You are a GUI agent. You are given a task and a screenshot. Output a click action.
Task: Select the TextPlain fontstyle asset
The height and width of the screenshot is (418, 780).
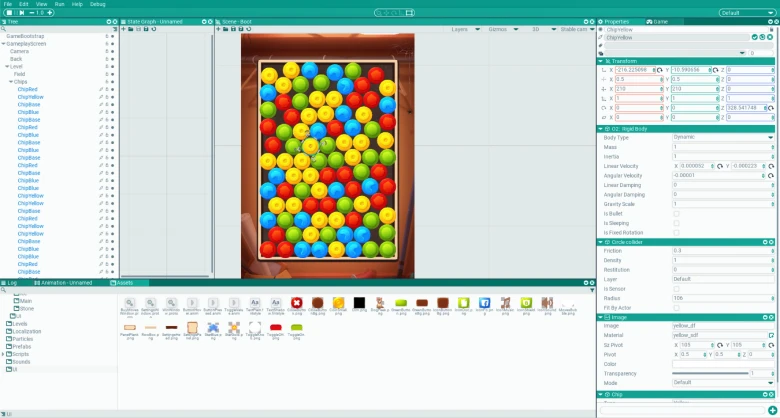[255, 303]
